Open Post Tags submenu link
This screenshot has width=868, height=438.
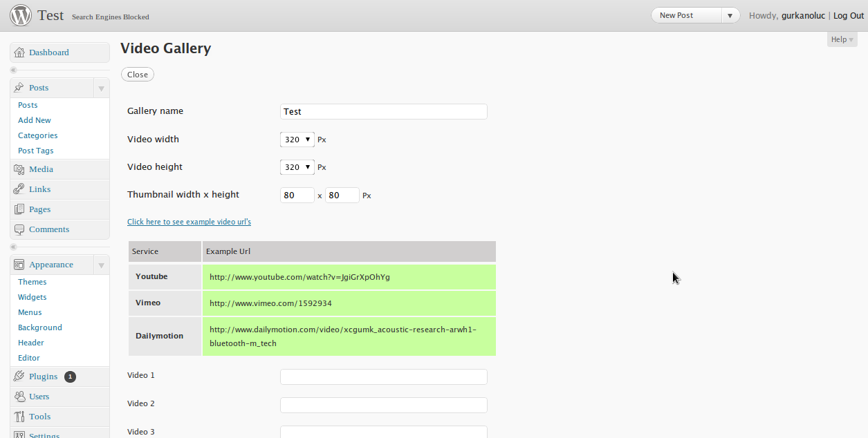click(36, 151)
